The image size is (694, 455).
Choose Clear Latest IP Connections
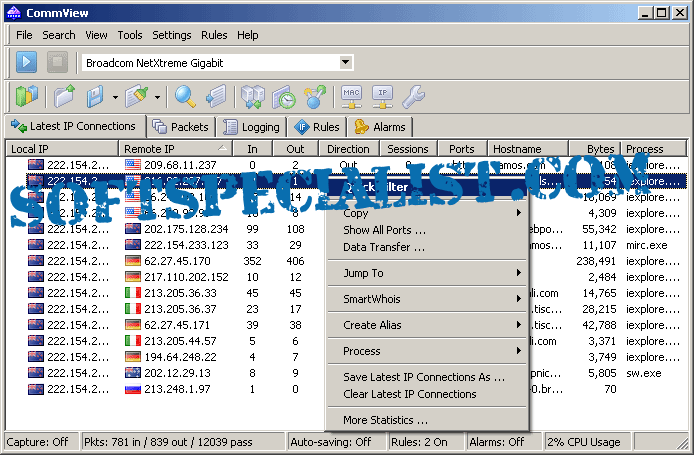coord(409,394)
